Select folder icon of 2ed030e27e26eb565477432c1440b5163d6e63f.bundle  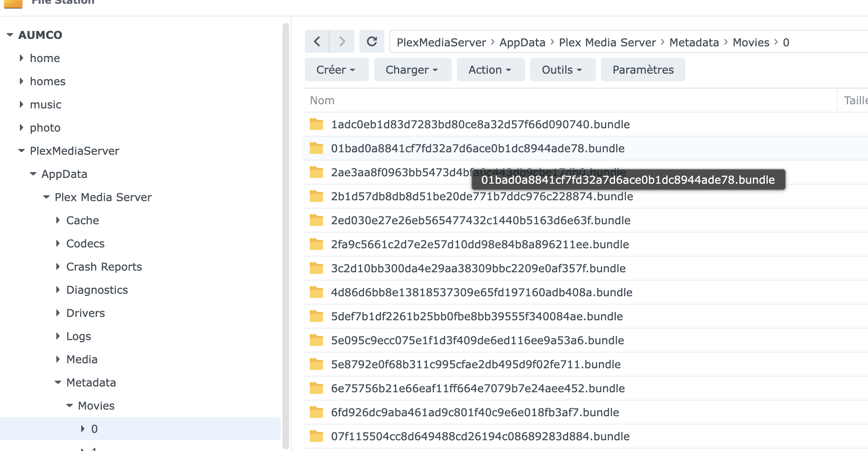pyautogui.click(x=316, y=220)
